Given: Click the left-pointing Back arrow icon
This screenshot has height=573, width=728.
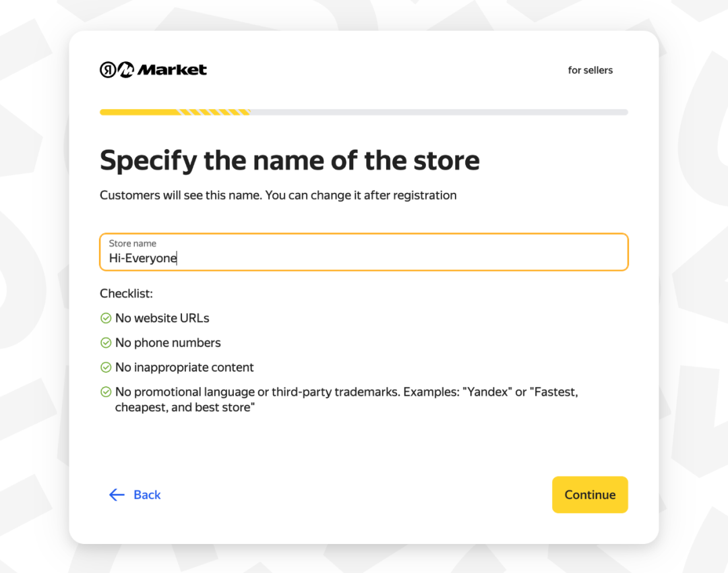Looking at the screenshot, I should tap(117, 495).
